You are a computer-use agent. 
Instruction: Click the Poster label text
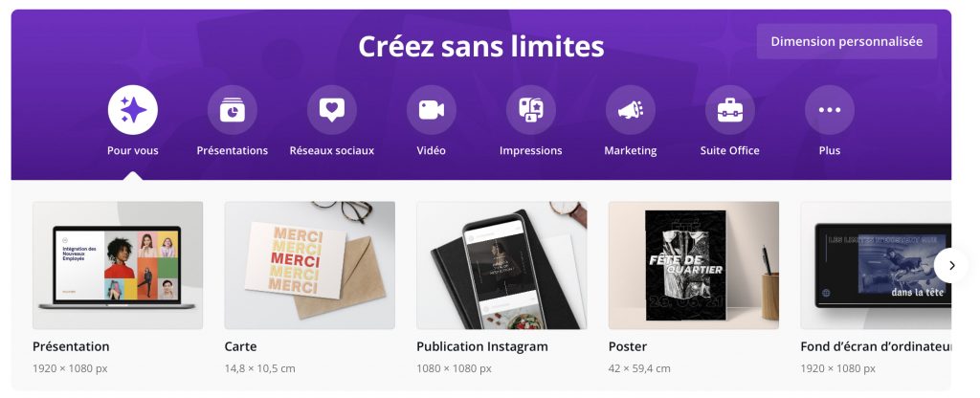(x=628, y=346)
